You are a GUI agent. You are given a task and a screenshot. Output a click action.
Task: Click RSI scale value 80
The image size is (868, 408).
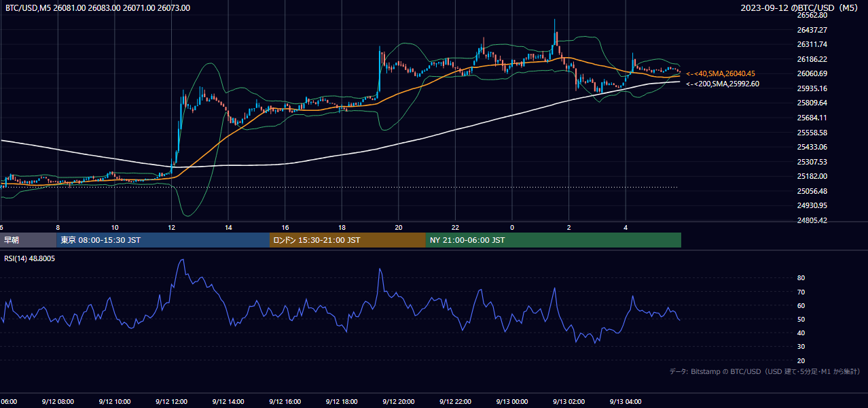click(x=801, y=278)
